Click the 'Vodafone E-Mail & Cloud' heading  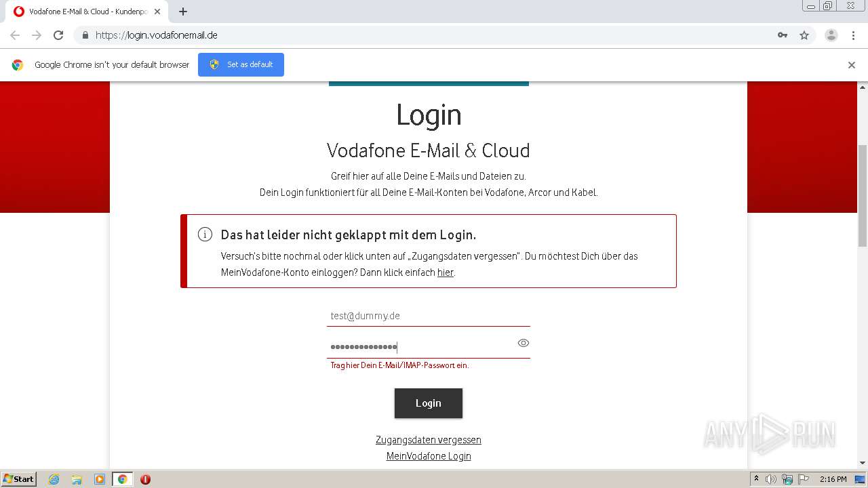coord(429,150)
